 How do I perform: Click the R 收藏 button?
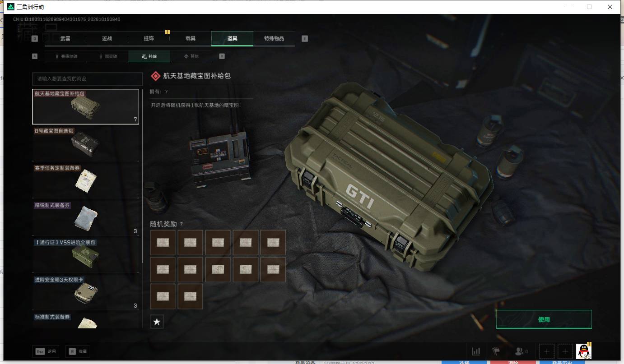[x=77, y=351]
